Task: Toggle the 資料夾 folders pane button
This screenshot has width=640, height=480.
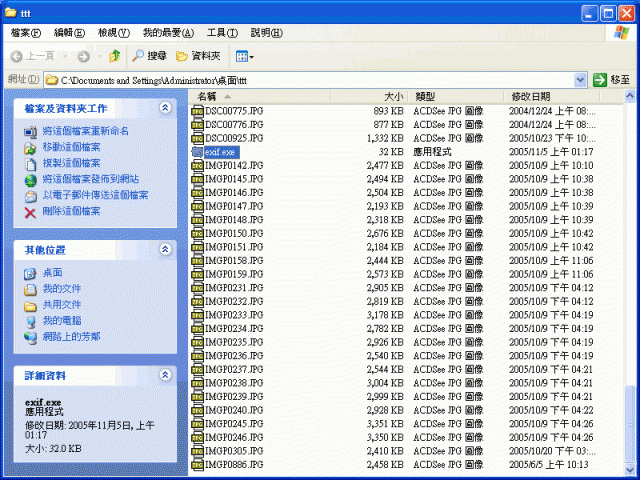Action: (x=198, y=56)
